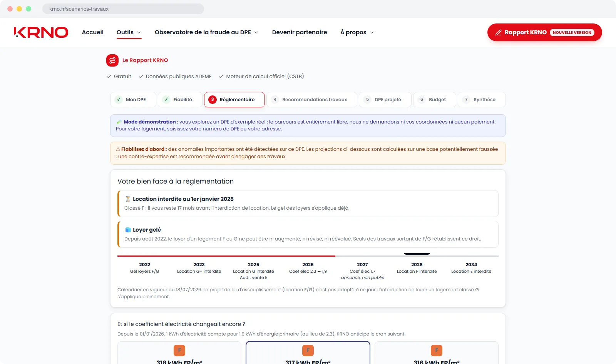The width and height of the screenshot is (616, 364).
Task: Click the KRNO logo
Action: (x=41, y=32)
